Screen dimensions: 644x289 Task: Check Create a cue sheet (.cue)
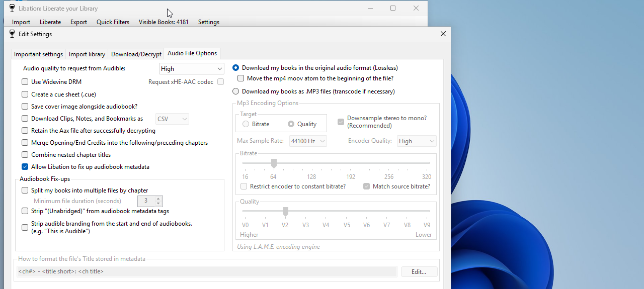25,94
